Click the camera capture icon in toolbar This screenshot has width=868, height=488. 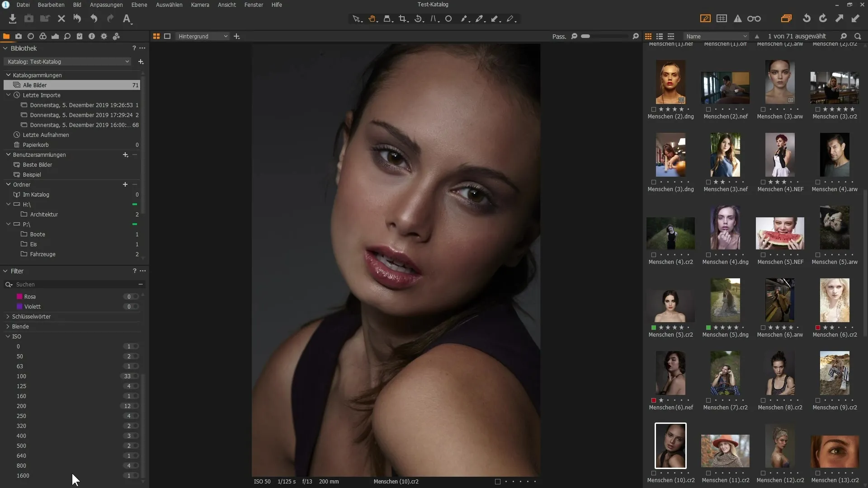click(29, 19)
